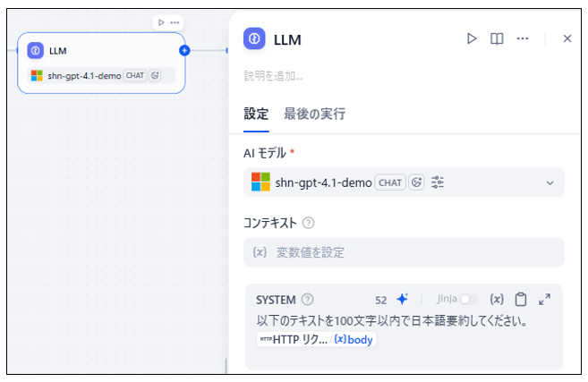Switch to the 設定 tab

256,114
